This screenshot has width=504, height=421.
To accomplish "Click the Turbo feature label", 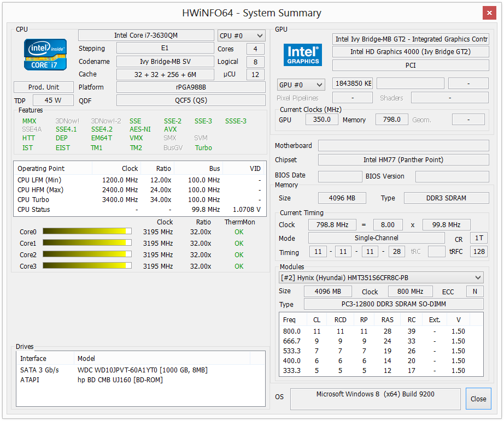I will 203,148.
